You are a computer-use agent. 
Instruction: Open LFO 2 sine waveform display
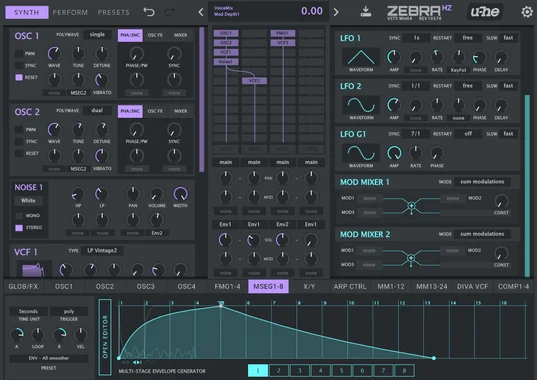(361, 104)
